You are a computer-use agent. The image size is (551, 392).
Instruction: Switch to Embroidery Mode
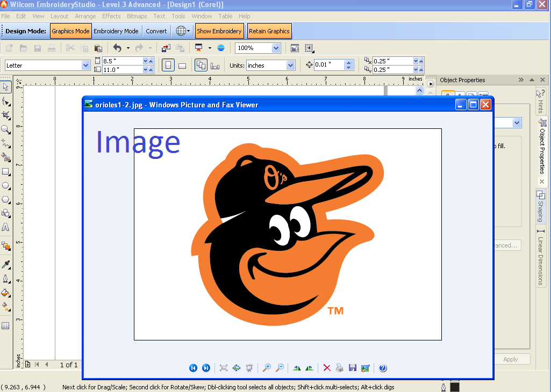[116, 31]
